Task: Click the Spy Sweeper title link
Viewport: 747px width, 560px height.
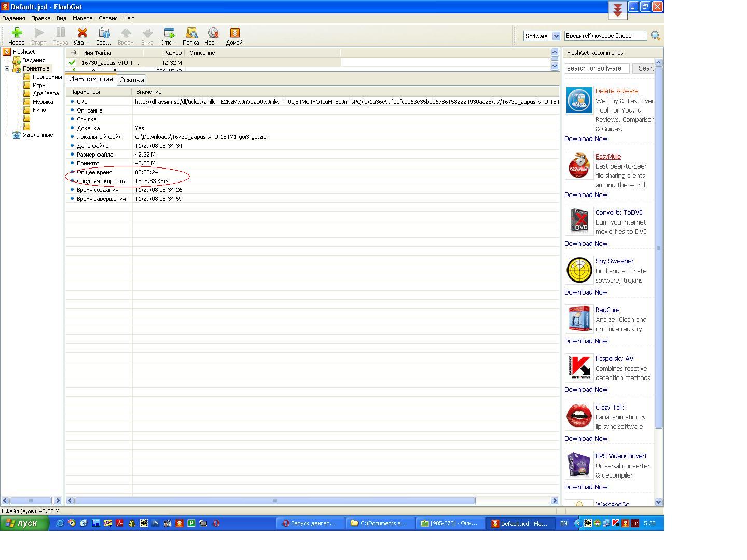Action: (x=614, y=261)
